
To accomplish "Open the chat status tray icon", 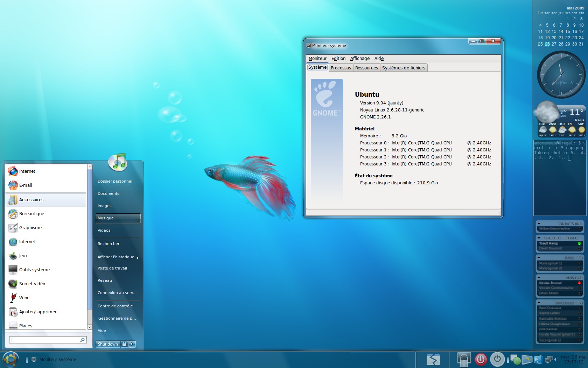I will click(515, 360).
